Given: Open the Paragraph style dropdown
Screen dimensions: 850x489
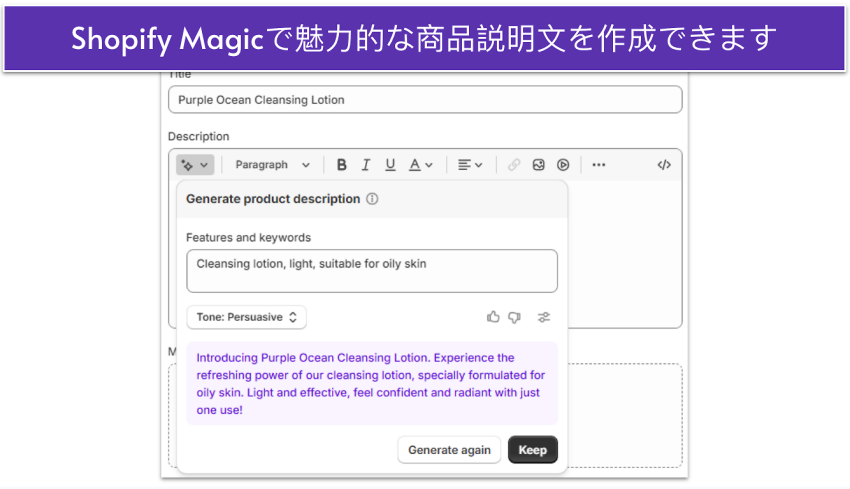Looking at the screenshot, I should coord(272,165).
